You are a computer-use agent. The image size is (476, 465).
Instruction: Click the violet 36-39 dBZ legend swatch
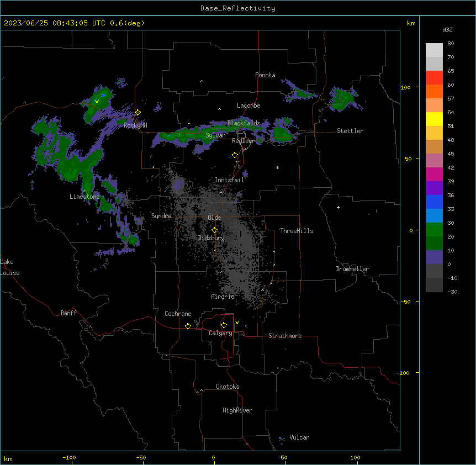pos(434,188)
